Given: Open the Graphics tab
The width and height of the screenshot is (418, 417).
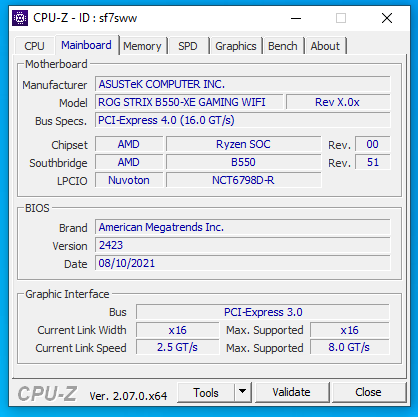Looking at the screenshot, I should pos(236,46).
